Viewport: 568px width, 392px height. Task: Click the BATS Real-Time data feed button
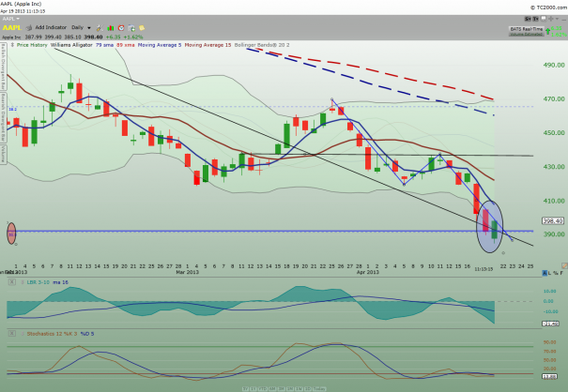(527, 29)
